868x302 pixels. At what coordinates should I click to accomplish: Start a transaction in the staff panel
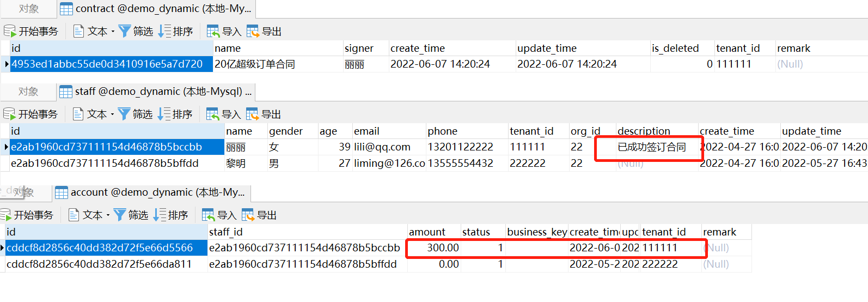tap(31, 114)
